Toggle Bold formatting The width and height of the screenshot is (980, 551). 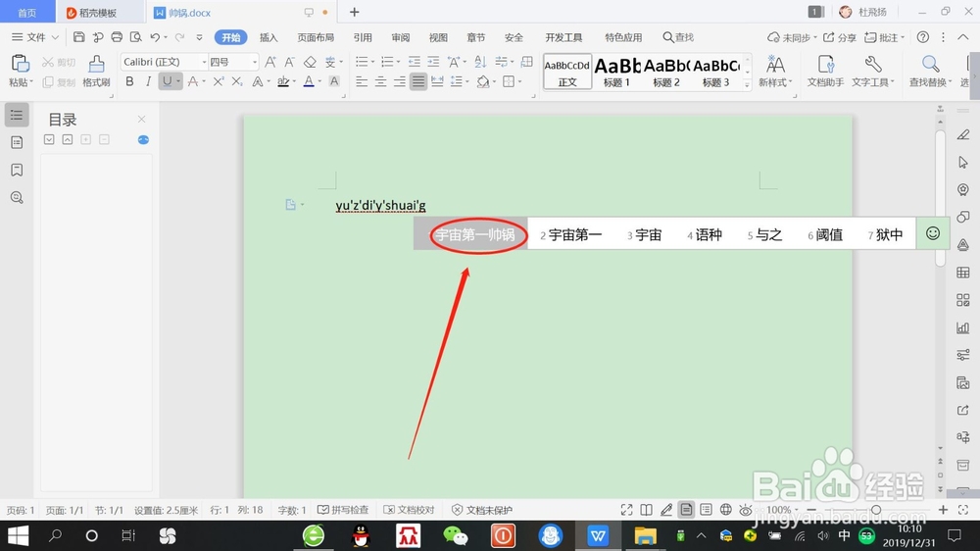point(130,81)
